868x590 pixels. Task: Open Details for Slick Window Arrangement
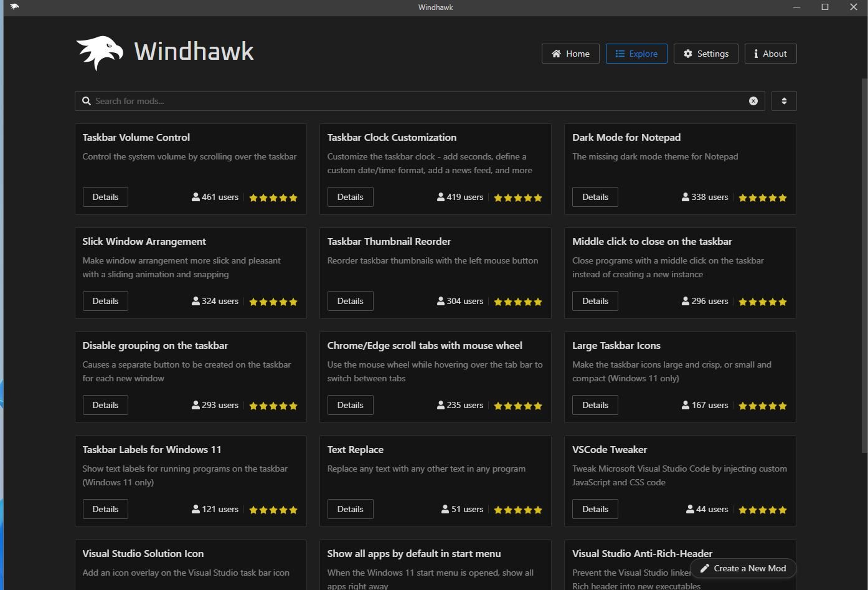pos(105,301)
